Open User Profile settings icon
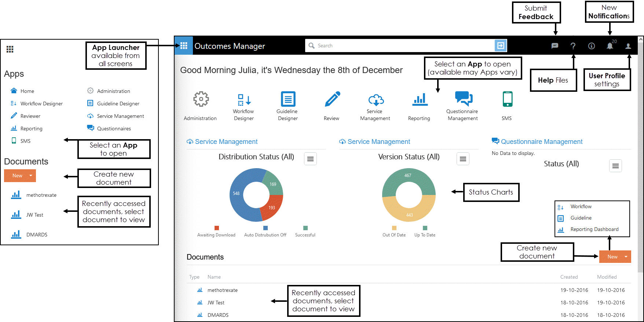This screenshot has width=644, height=322. pyautogui.click(x=628, y=46)
